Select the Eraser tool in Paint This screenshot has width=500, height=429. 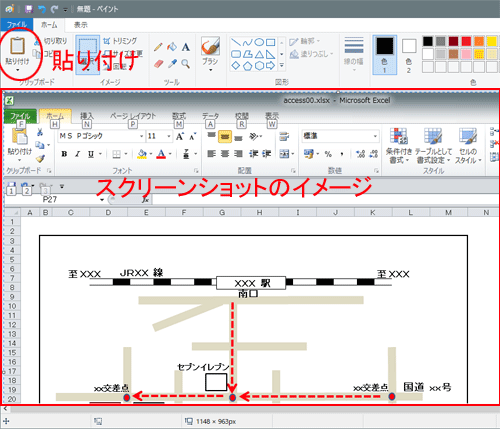(159, 63)
